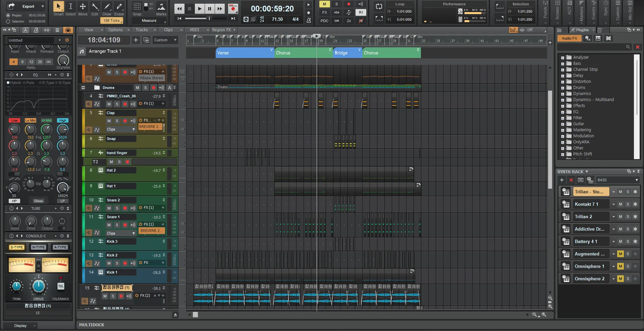Click the S-TYPE console emulation button
The width and height of the screenshot is (644, 331).
point(17,247)
